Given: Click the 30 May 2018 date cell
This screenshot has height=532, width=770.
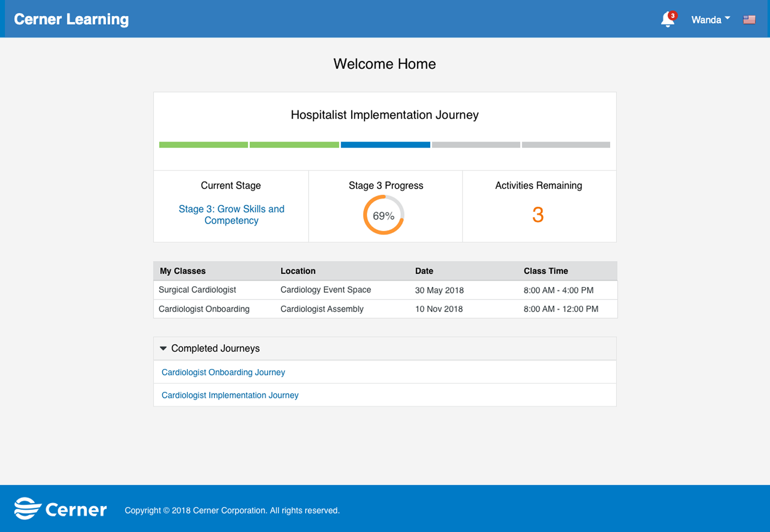Looking at the screenshot, I should (439, 290).
